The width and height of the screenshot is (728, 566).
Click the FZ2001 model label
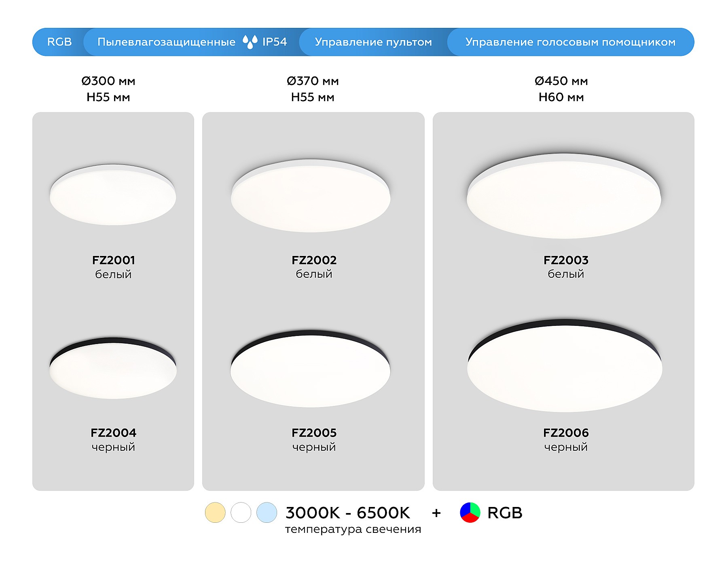coord(113,260)
